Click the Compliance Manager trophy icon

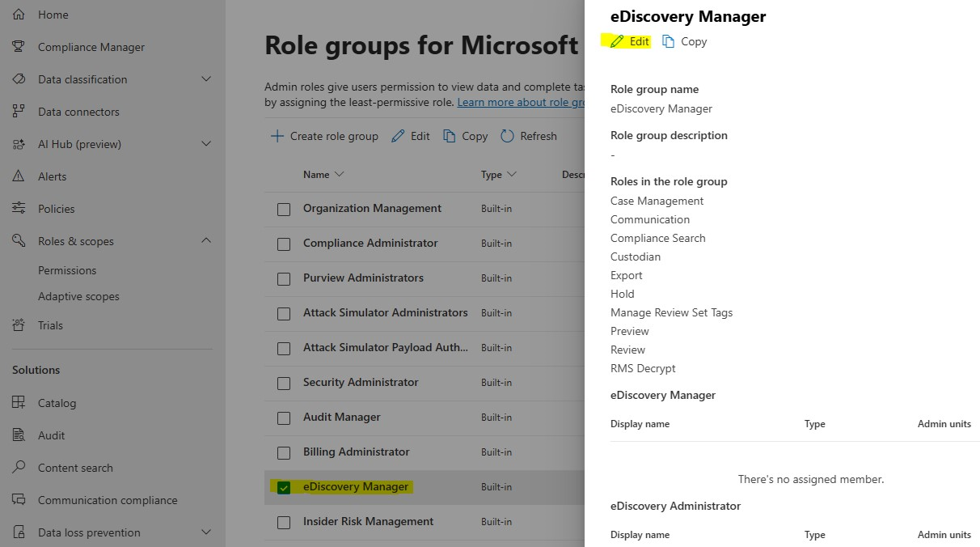[x=19, y=47]
